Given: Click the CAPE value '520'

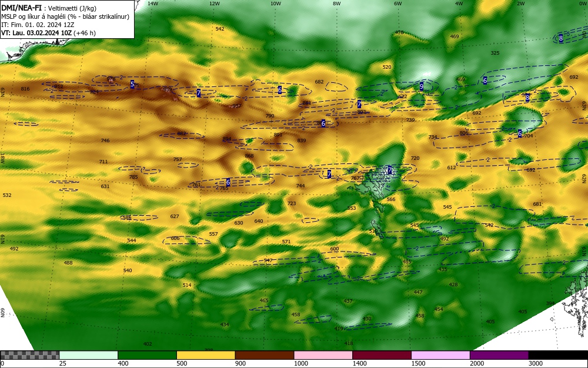Looking at the screenshot, I should coord(387,68).
